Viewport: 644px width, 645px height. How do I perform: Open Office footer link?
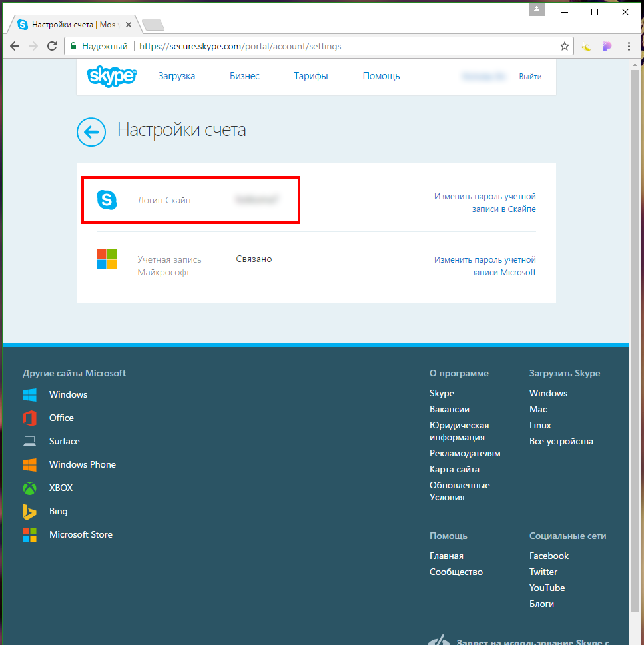pos(61,418)
